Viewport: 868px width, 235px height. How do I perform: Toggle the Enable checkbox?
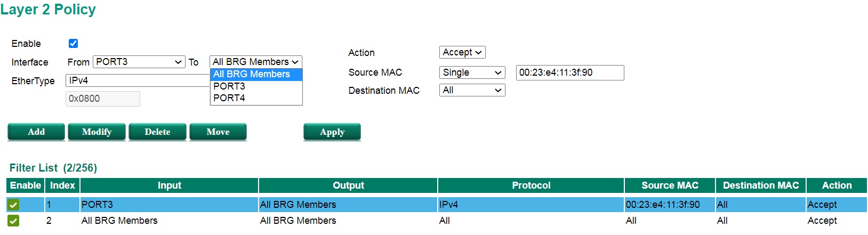[x=74, y=44]
